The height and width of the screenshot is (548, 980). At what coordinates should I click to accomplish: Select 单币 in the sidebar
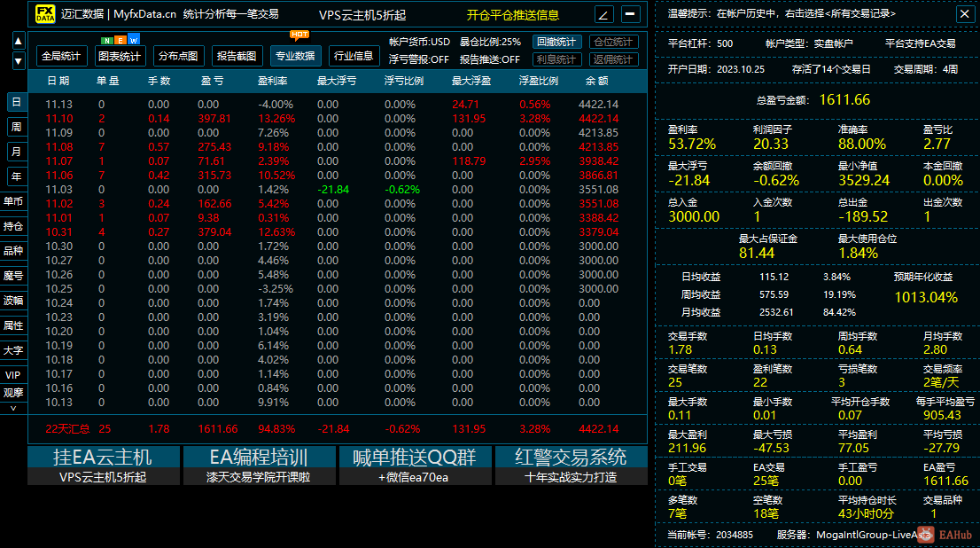(13, 201)
